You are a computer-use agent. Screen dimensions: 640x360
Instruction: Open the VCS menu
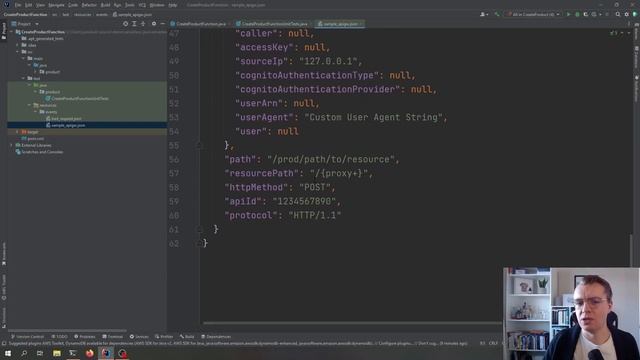[142, 5]
